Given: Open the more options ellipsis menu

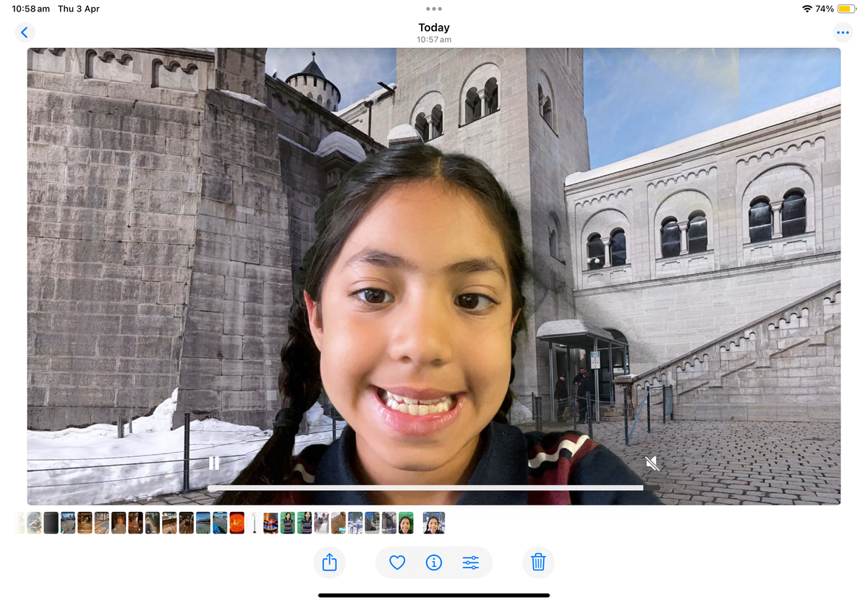Looking at the screenshot, I should point(843,33).
